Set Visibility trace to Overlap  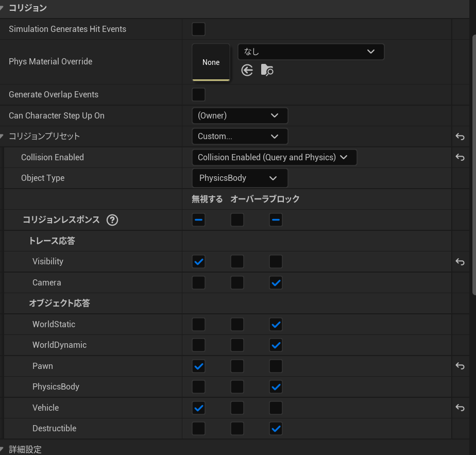[237, 262]
